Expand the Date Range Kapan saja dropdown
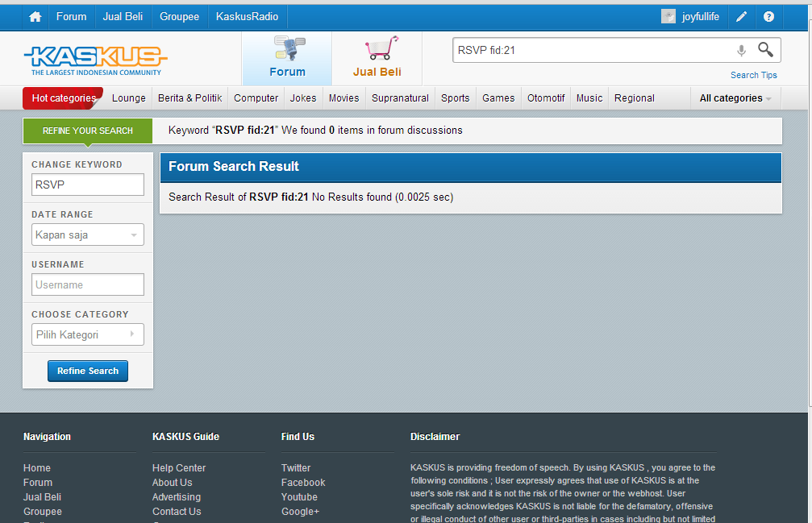812x523 pixels. [88, 235]
